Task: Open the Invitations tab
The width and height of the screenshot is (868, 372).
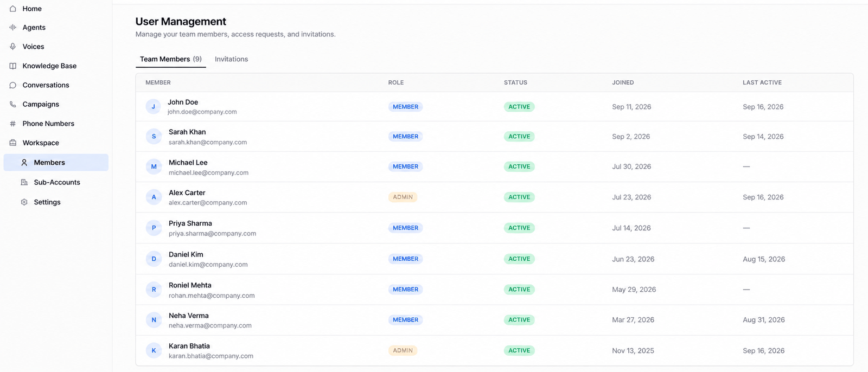Action: point(231,59)
